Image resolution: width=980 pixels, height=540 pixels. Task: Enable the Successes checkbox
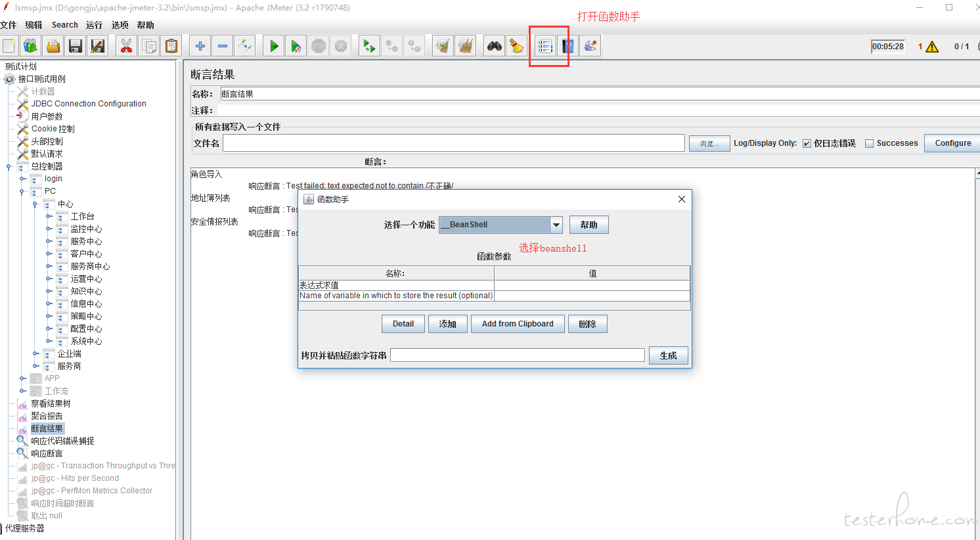(869, 143)
